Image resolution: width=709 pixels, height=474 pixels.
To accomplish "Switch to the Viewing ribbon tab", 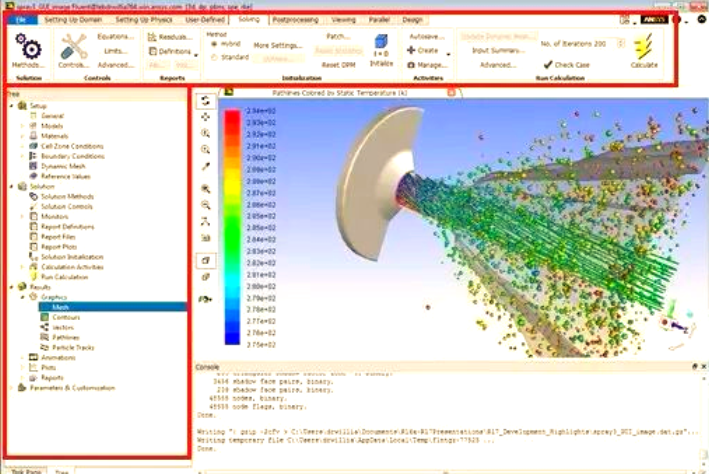I will [344, 20].
